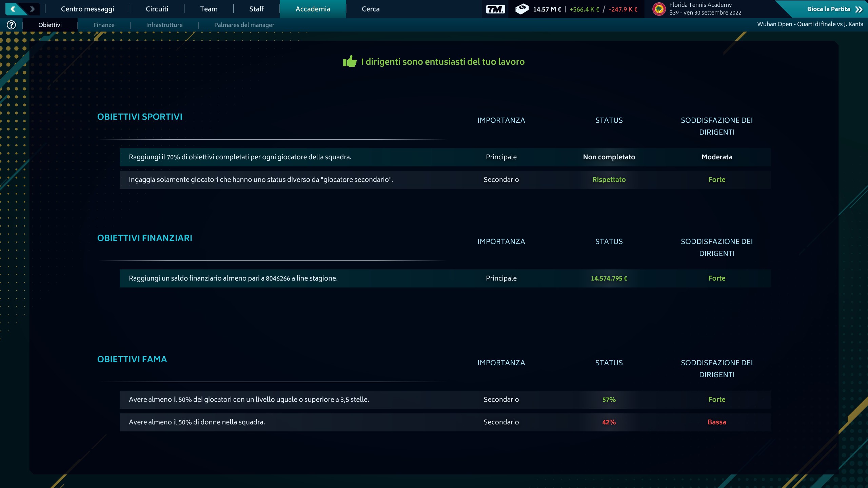
Task: Click the STATUS header under Obiettivi Finanziari
Action: point(609,242)
